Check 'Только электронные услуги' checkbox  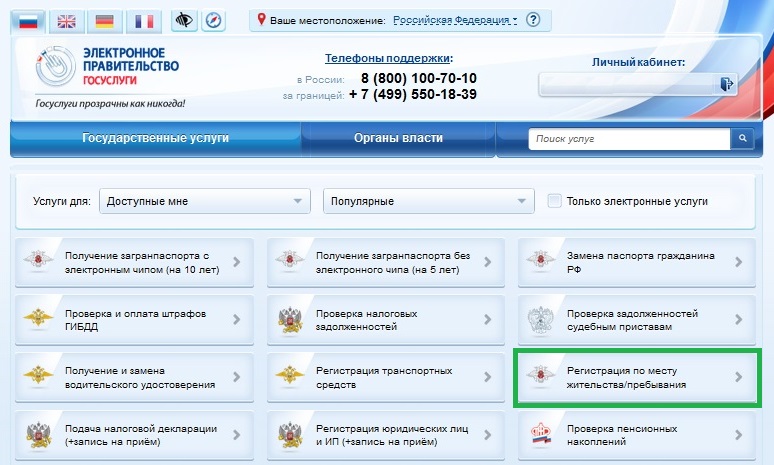click(x=554, y=201)
